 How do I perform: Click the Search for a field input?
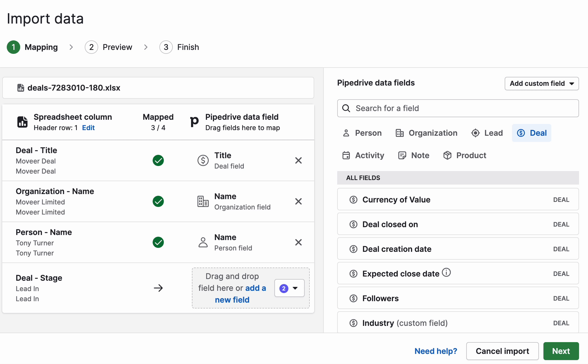458,108
